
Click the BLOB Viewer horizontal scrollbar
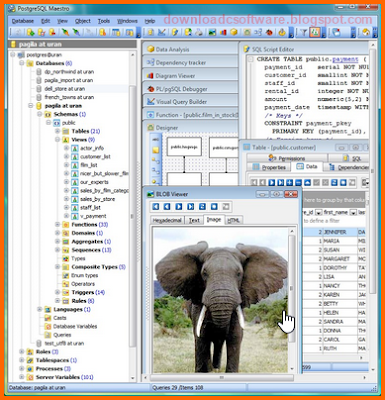tap(221, 377)
